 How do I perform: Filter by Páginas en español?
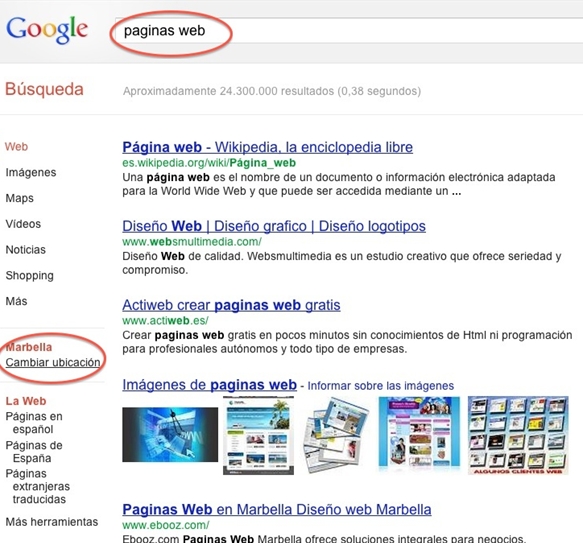[34, 422]
